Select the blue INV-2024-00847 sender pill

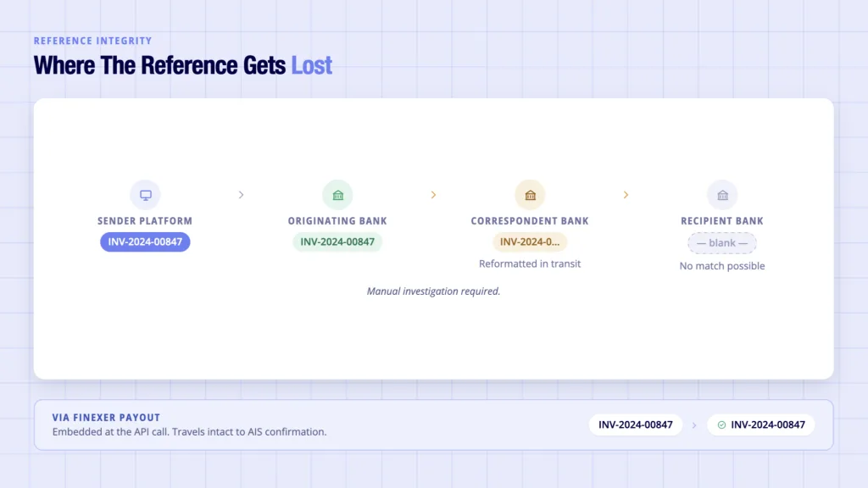[x=145, y=241]
